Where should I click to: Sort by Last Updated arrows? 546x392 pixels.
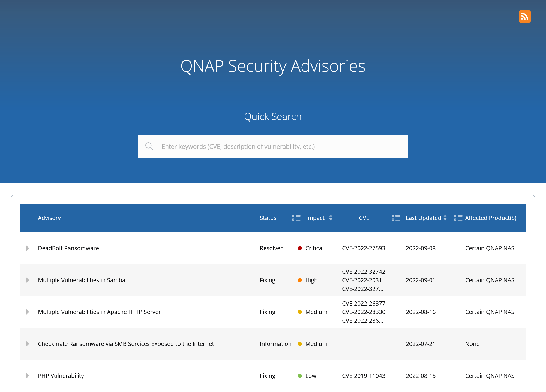[445, 218]
